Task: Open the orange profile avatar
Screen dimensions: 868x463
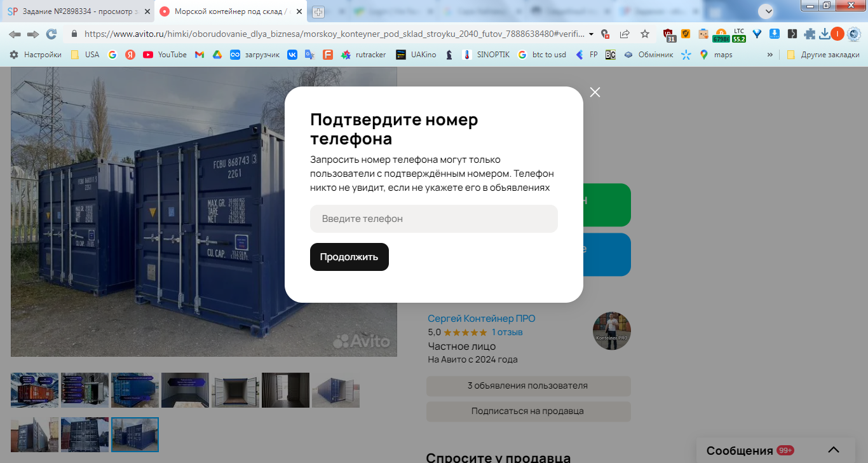Action: pyautogui.click(x=837, y=34)
